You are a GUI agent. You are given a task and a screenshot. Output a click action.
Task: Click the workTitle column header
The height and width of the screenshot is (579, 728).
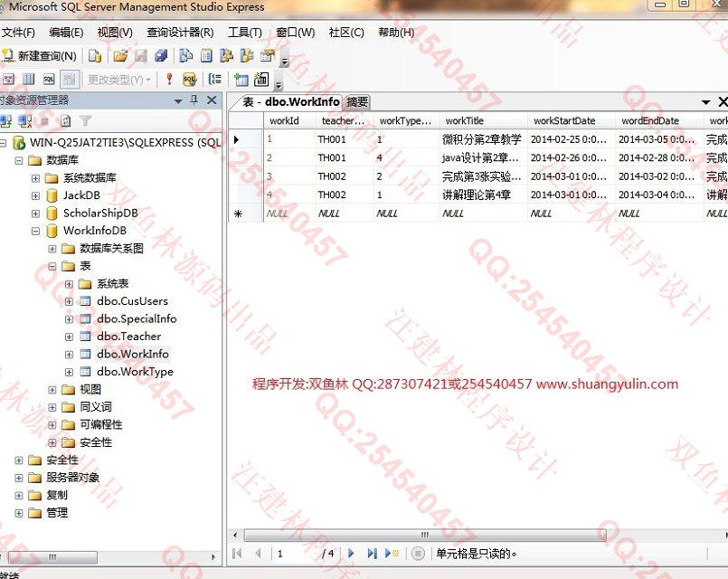(483, 120)
